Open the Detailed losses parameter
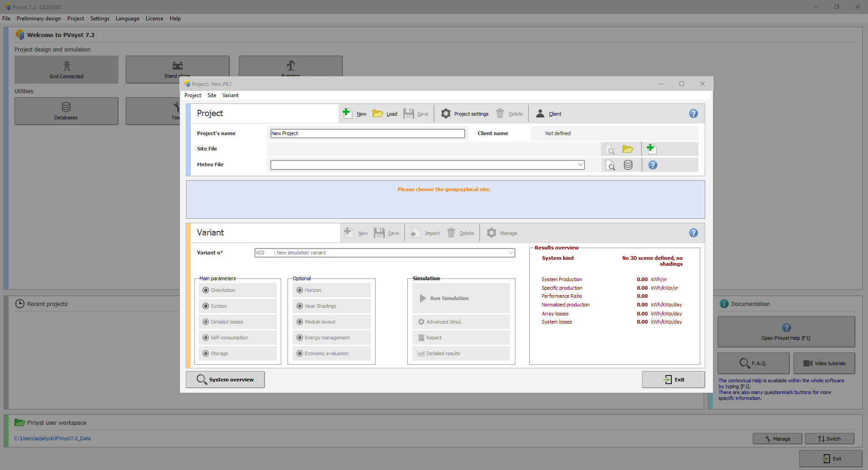868x470 pixels. 238,322
